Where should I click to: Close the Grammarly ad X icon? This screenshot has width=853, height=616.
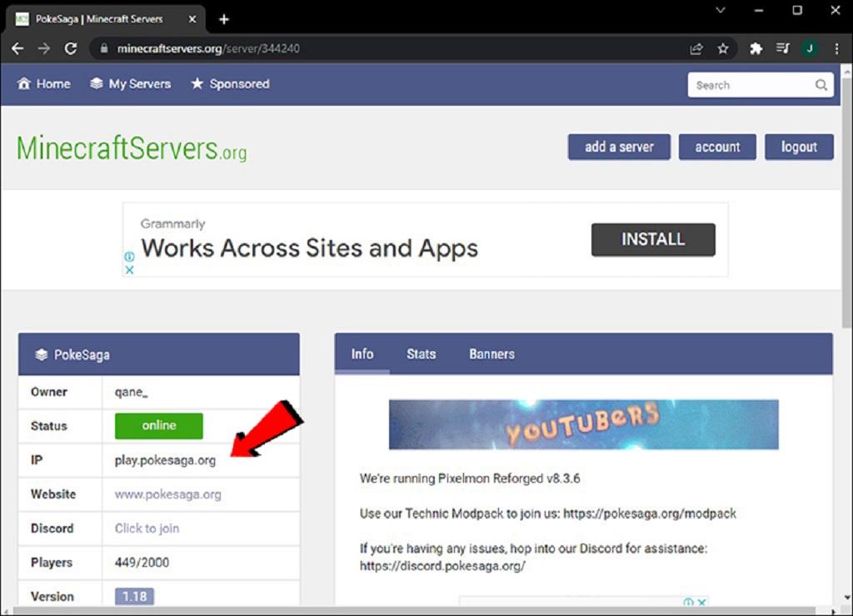tap(129, 270)
